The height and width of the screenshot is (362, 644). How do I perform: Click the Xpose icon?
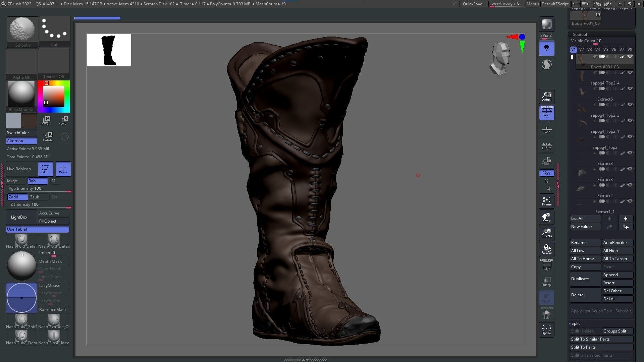point(546,329)
